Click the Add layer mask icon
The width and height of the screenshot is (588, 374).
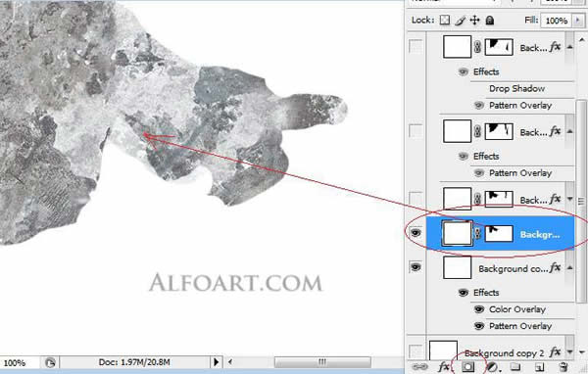click(468, 367)
